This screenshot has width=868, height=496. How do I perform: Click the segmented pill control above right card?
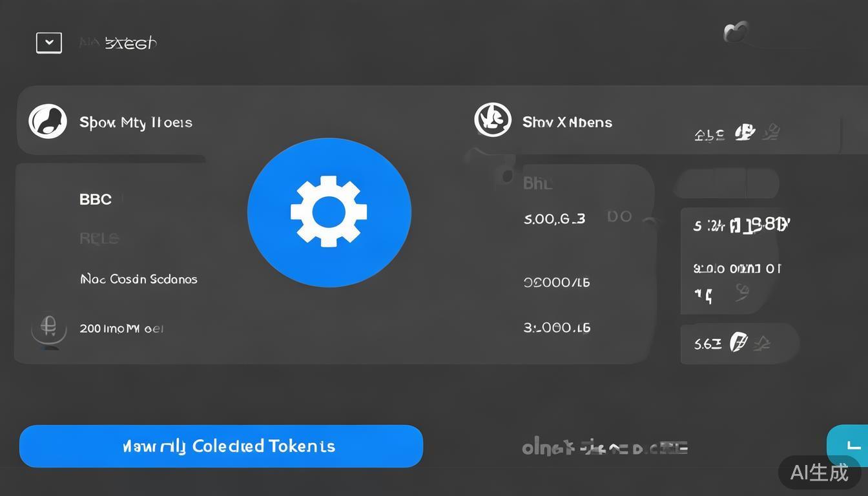727,184
